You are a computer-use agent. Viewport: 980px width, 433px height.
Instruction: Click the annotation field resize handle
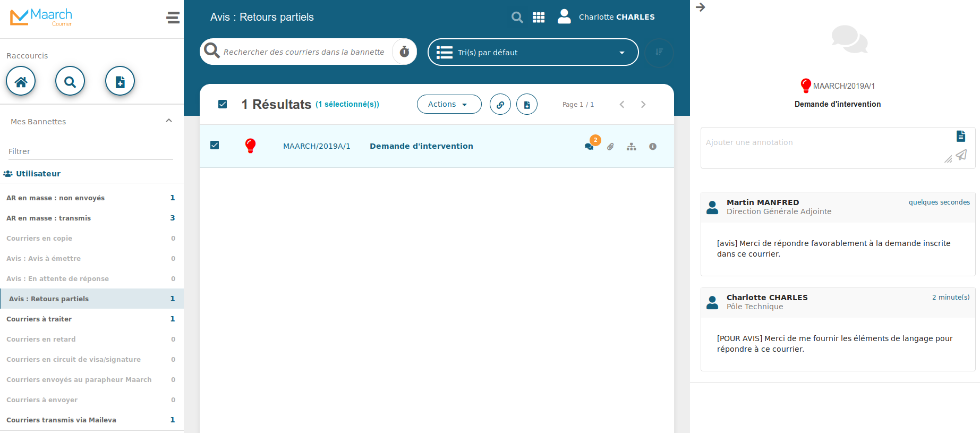948,159
